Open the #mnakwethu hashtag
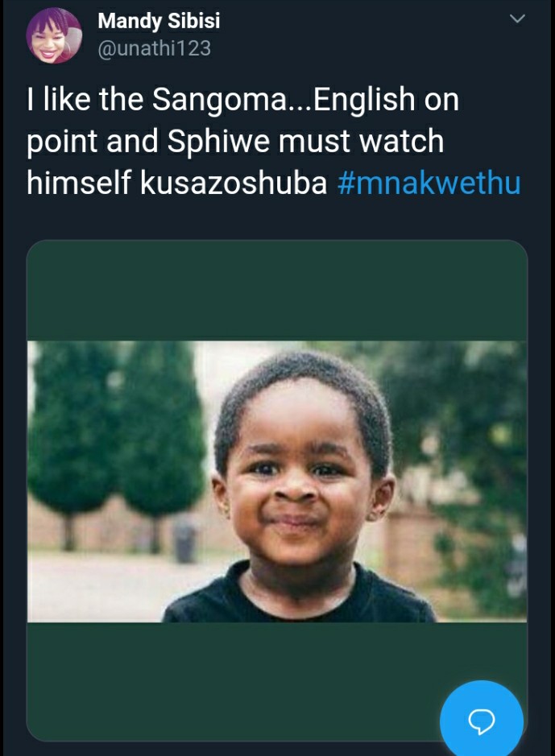 429,184
